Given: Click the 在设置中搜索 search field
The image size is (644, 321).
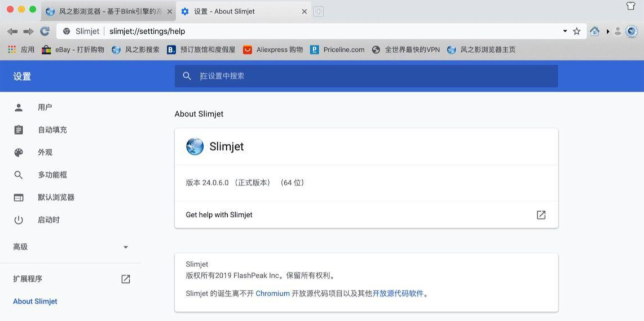Looking at the screenshot, I should 367,76.
